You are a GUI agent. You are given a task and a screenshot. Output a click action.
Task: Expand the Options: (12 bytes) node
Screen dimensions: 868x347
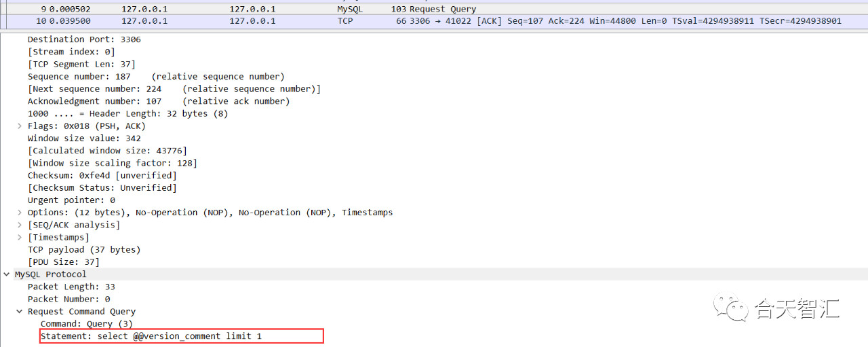tap(19, 213)
